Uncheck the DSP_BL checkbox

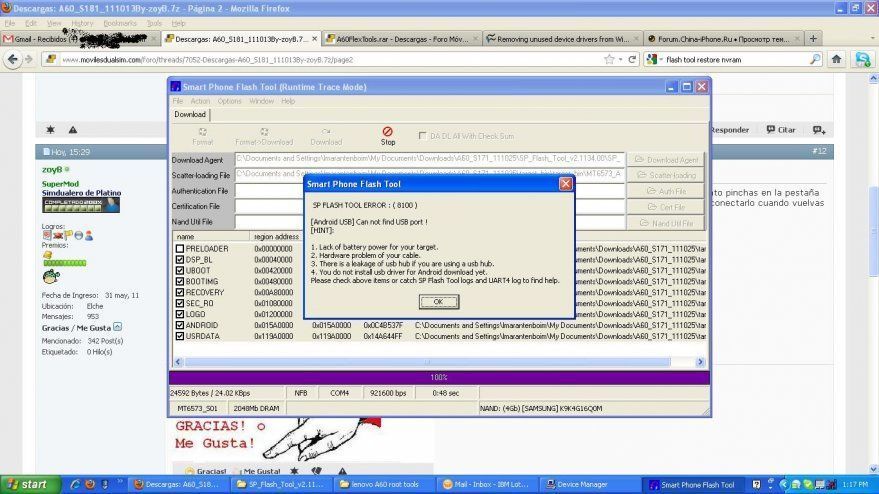click(180, 260)
